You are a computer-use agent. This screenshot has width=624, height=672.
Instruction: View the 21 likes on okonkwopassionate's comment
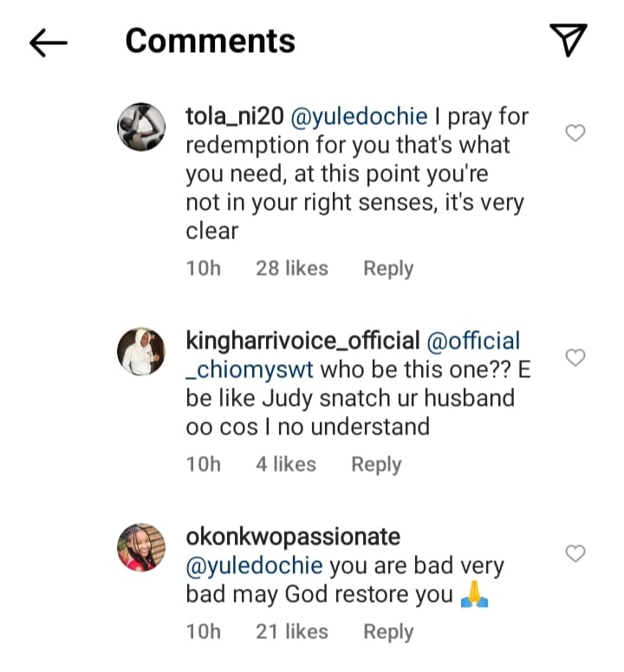click(291, 632)
